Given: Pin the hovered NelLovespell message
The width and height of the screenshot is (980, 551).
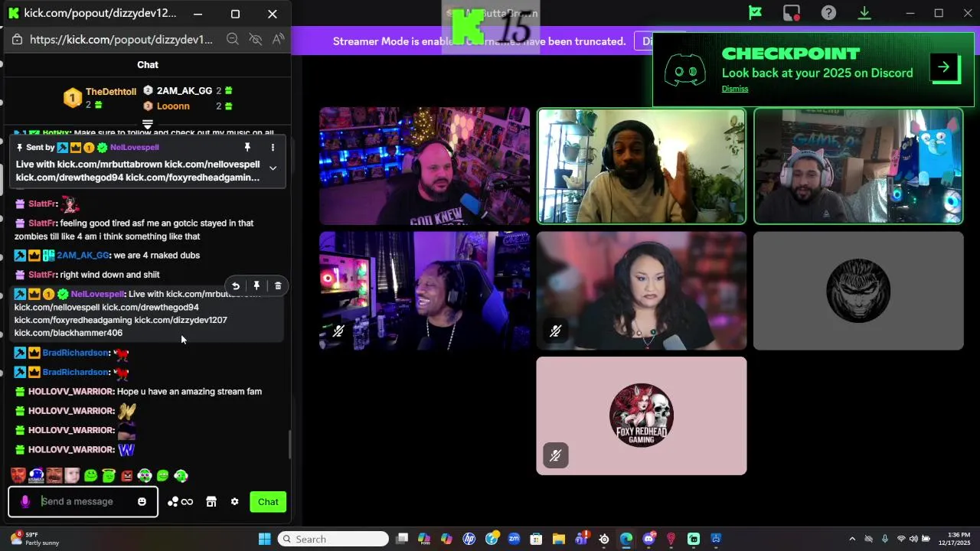Looking at the screenshot, I should (x=256, y=286).
